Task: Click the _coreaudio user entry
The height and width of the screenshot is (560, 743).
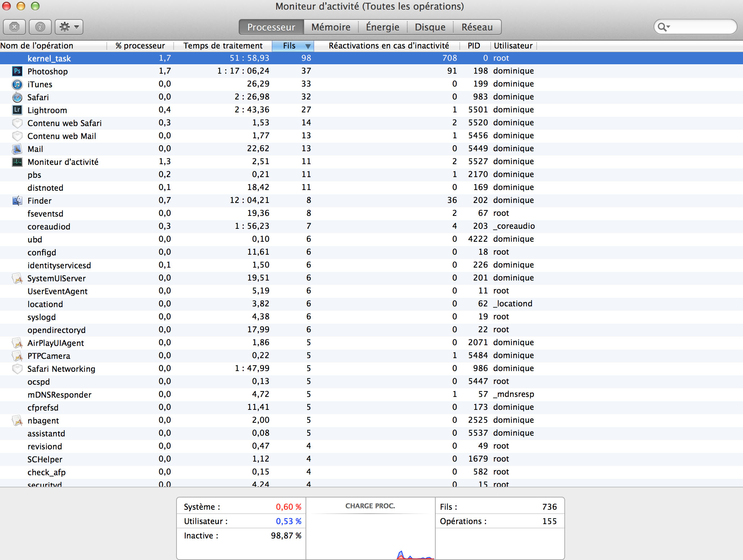Action: click(514, 226)
